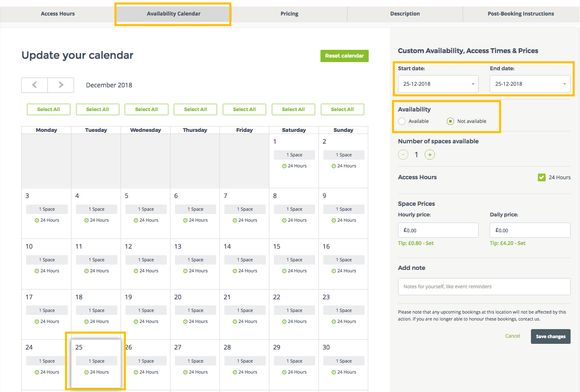Click the Reset calendar button
The width and height of the screenshot is (580, 392).
[x=344, y=56]
